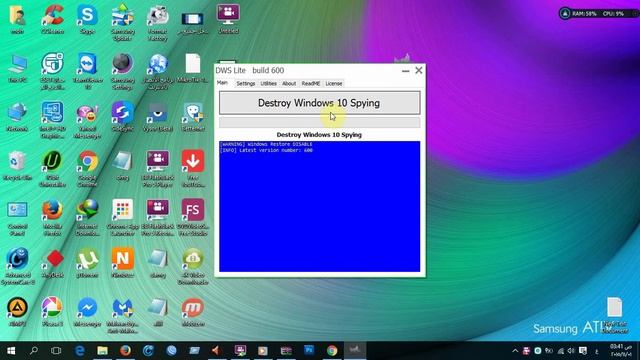This screenshot has height=360, width=640.
Task: Open the AnyDesk desktop shortcut
Action: [x=52, y=264]
